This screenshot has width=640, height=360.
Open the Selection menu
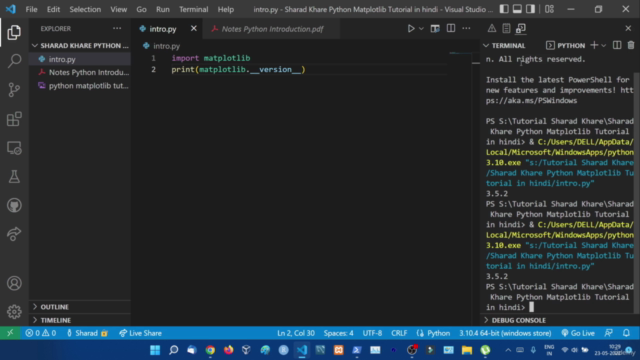point(85,9)
